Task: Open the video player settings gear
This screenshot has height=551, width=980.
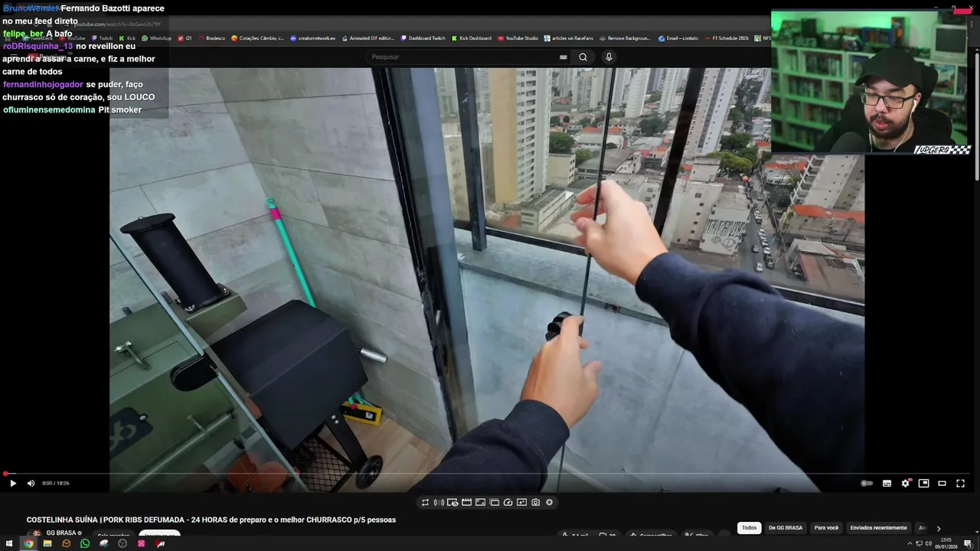Action: 905,483
